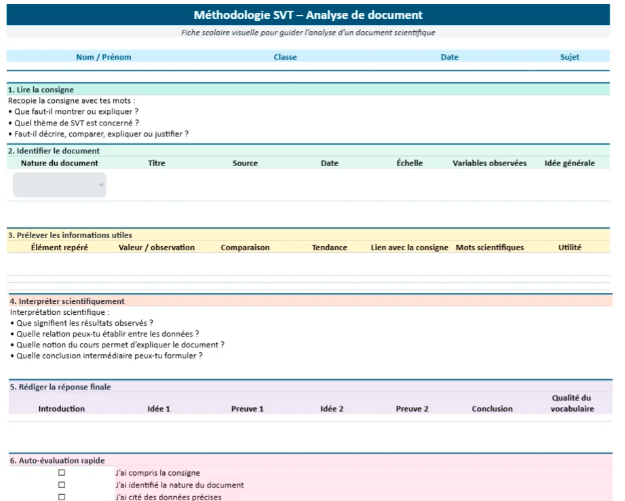Select the "6. Auto-évaluation rapide" section header

[57, 460]
